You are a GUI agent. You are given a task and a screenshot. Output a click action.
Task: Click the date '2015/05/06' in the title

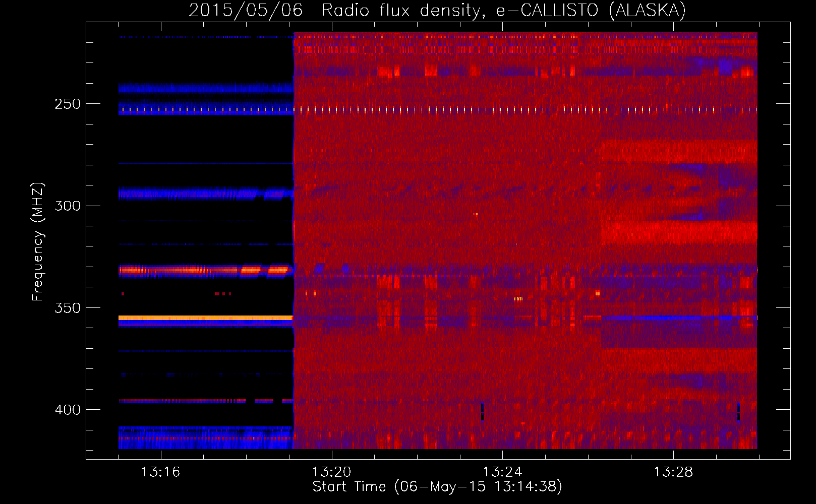tap(246, 11)
